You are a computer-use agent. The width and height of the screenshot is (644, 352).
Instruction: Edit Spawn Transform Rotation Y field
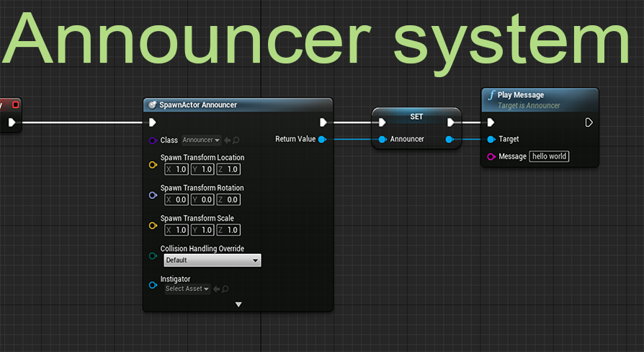202,199
